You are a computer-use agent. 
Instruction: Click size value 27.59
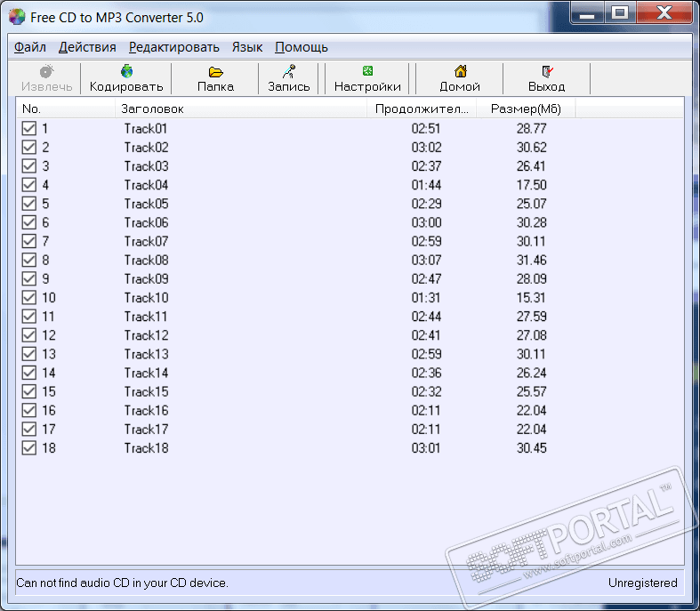pos(532,316)
